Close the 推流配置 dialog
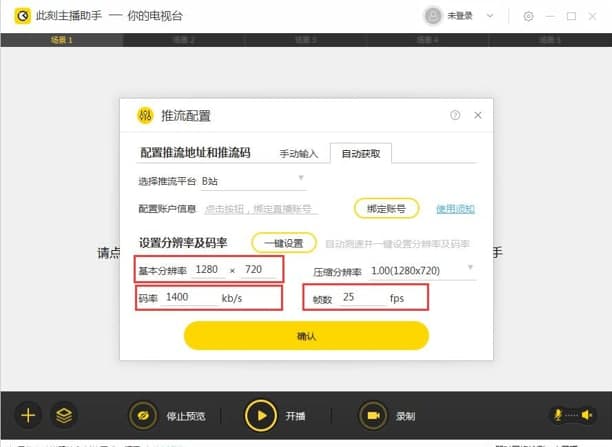 click(x=478, y=115)
